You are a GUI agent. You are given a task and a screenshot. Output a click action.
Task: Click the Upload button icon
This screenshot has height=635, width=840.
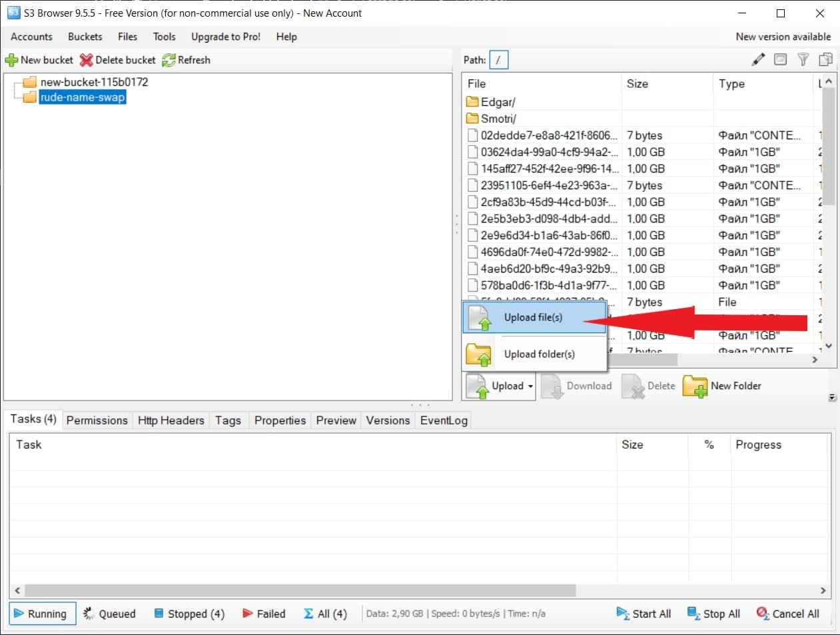478,386
